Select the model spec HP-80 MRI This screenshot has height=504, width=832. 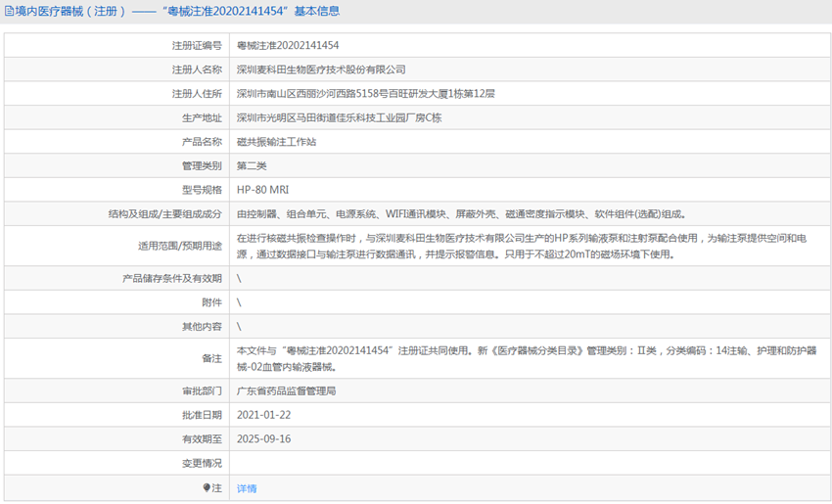[262, 190]
